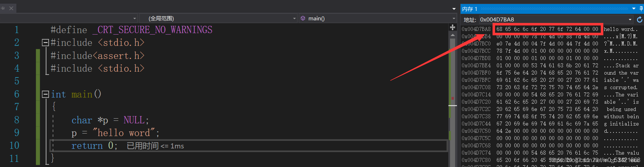Image resolution: width=644 pixels, height=167 pixels.
Task: Open the 全局范围 scope dropdown
Action: (218, 18)
